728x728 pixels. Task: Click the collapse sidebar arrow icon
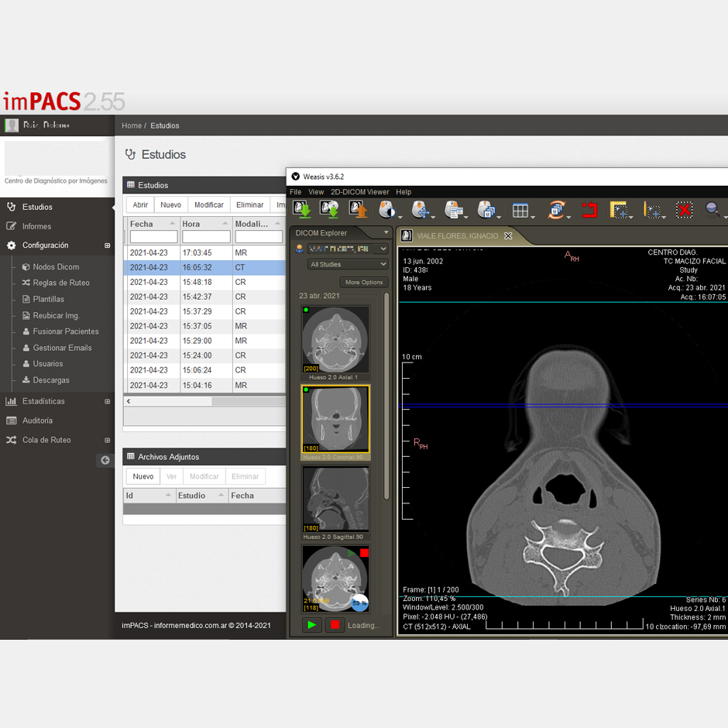[x=105, y=460]
